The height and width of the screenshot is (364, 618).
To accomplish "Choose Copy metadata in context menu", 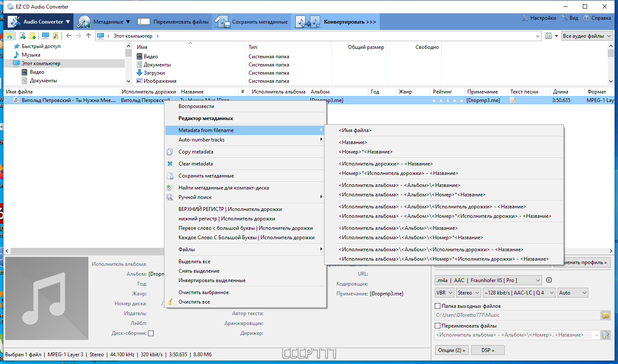I will coord(245,152).
